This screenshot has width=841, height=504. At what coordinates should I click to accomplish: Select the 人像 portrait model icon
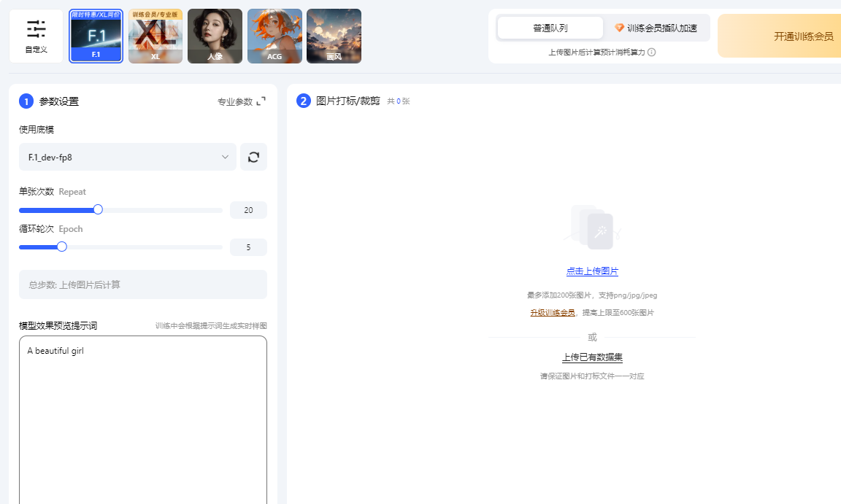215,35
